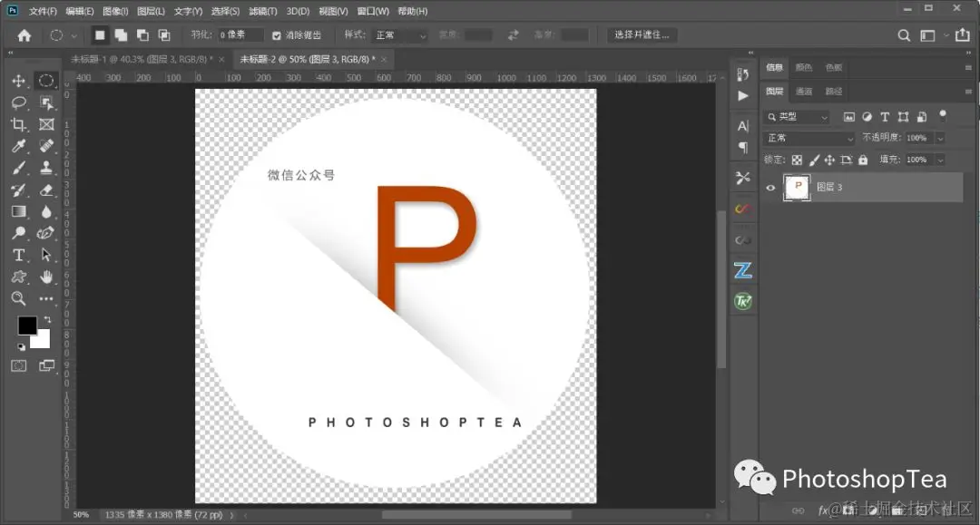Open the layer blend mode 正常 dropdown
980x525 pixels.
pyautogui.click(x=808, y=138)
